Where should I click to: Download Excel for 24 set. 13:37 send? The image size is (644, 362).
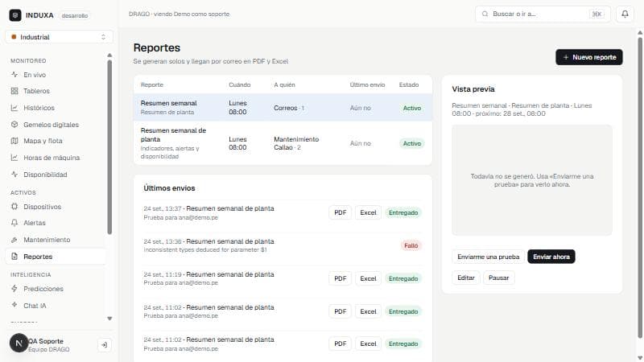[368, 212]
